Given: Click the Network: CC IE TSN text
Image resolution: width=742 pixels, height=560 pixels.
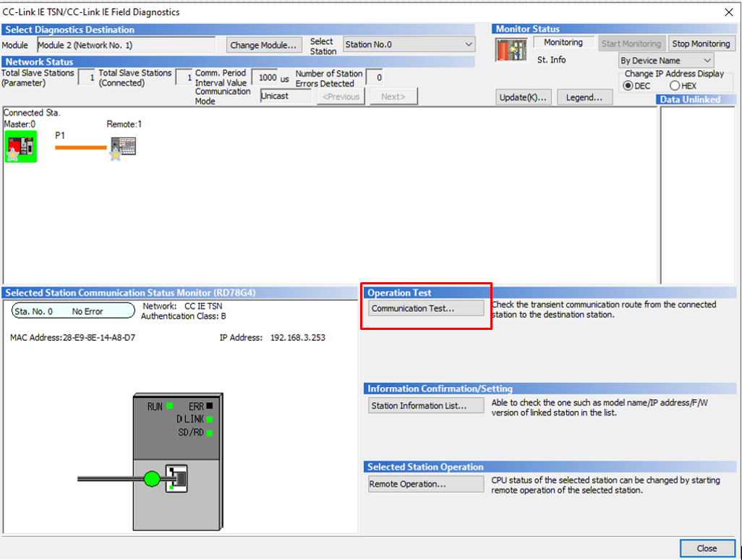Looking at the screenshot, I should click(183, 306).
